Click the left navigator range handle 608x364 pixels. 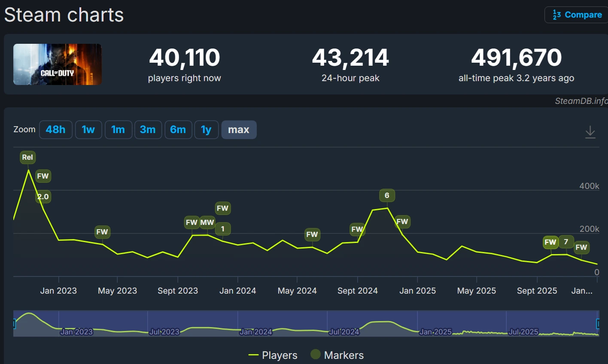point(14,324)
